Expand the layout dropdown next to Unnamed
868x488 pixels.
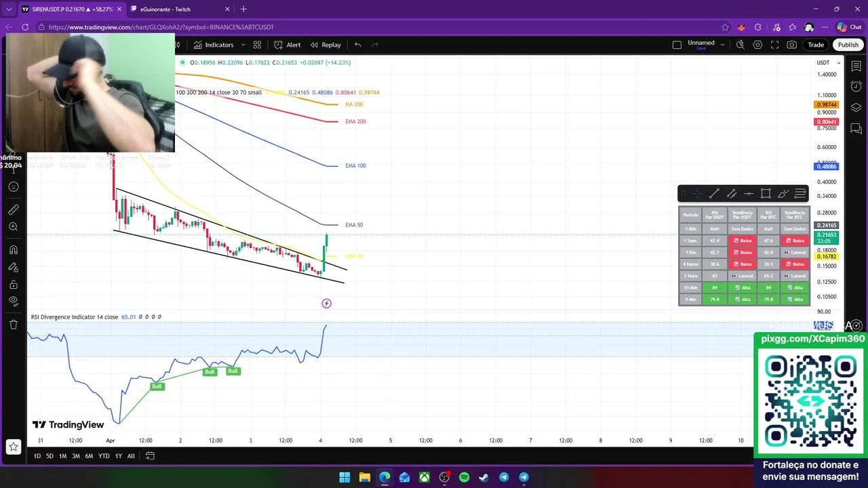click(x=722, y=45)
